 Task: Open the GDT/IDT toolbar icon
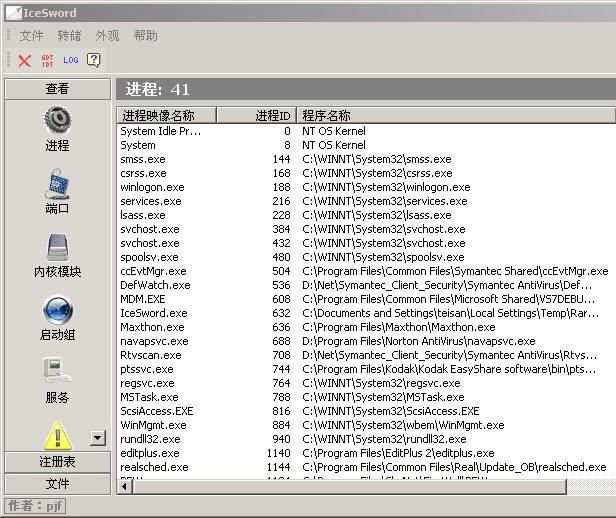click(x=47, y=61)
